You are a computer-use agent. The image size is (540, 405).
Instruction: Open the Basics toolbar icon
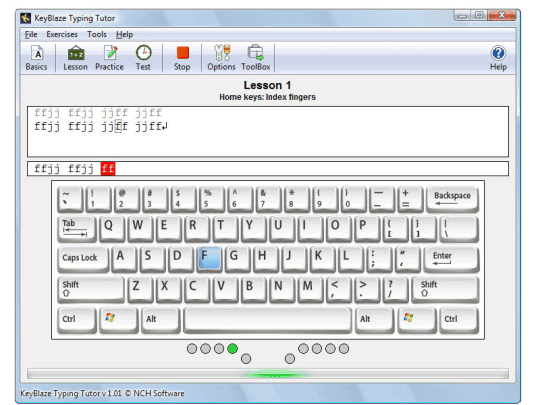(37, 58)
